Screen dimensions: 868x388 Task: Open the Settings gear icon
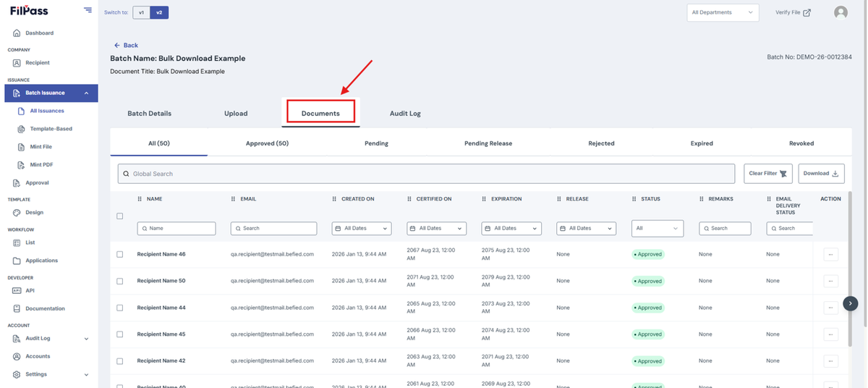17,374
